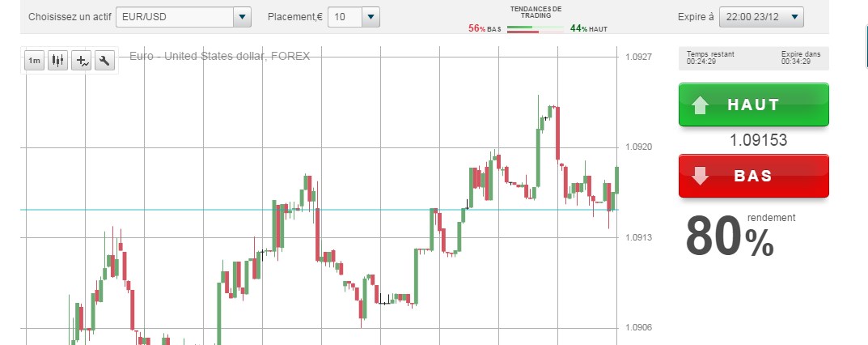
Task: Click the chart title Euro - United States dollar
Action: coord(219,56)
